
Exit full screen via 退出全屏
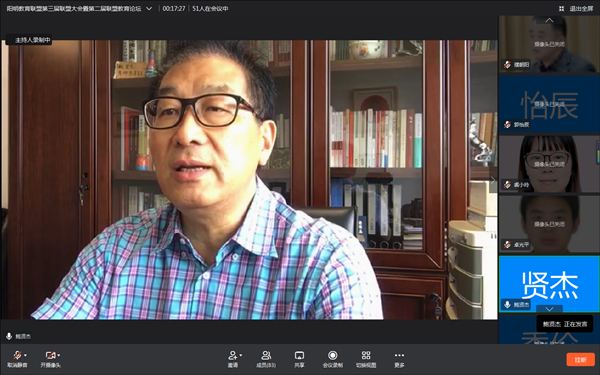[x=581, y=9]
